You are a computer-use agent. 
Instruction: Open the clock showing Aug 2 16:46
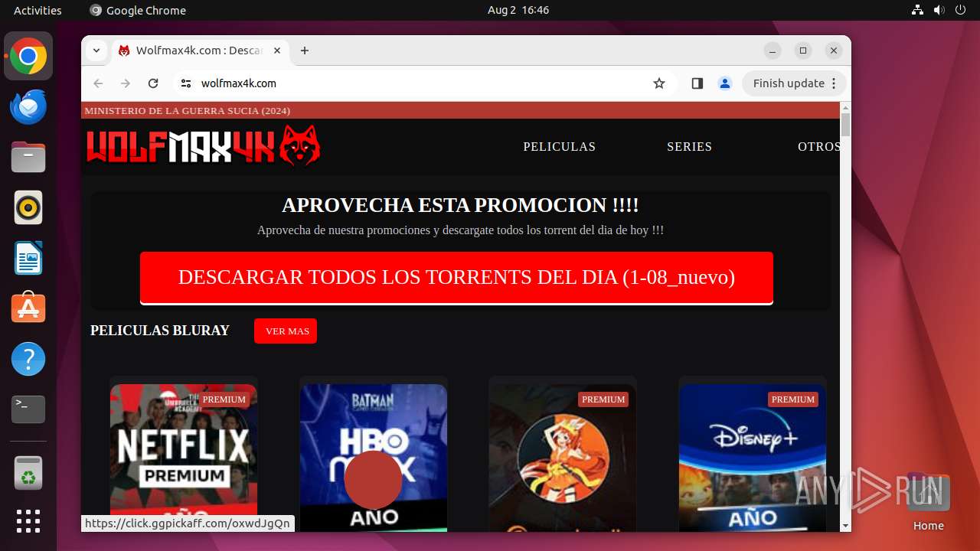[x=518, y=10]
